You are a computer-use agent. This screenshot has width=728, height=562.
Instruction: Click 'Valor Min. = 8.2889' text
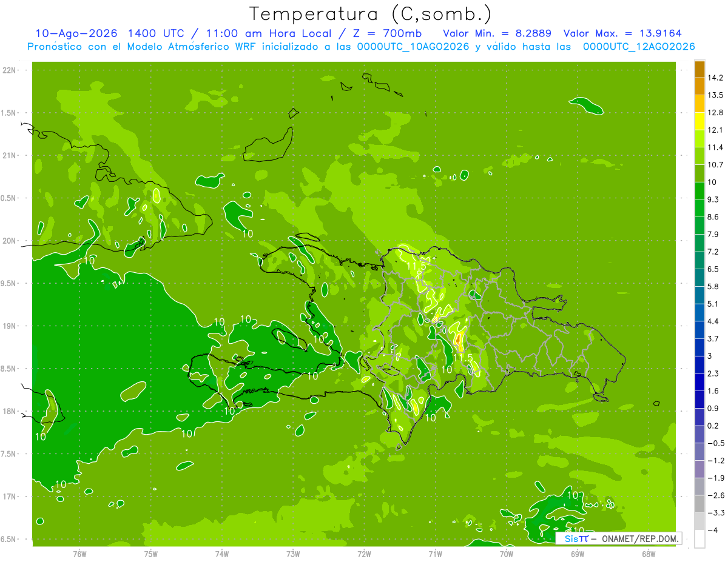coord(497,33)
